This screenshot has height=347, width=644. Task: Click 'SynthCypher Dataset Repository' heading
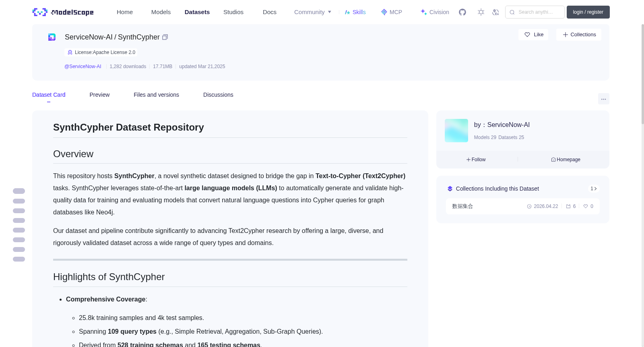(x=128, y=127)
